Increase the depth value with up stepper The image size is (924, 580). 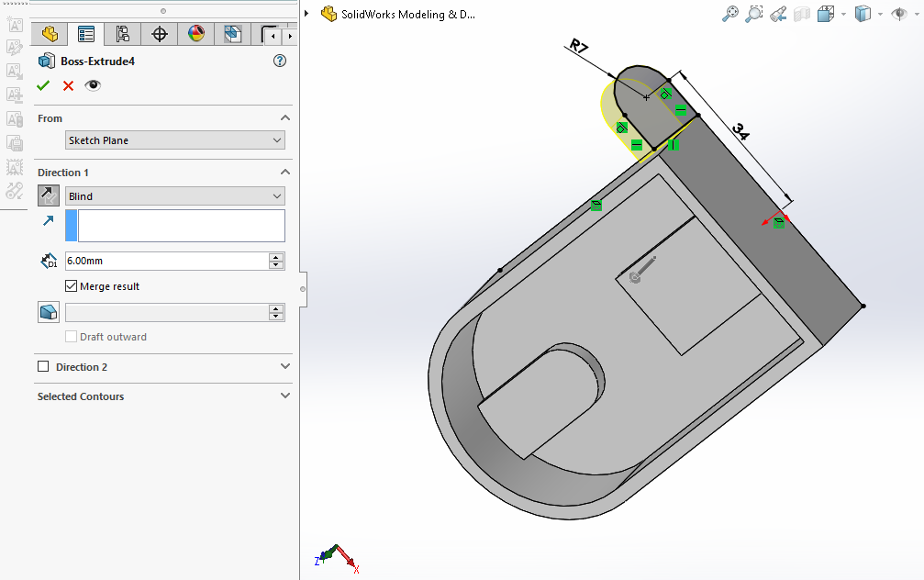276,257
